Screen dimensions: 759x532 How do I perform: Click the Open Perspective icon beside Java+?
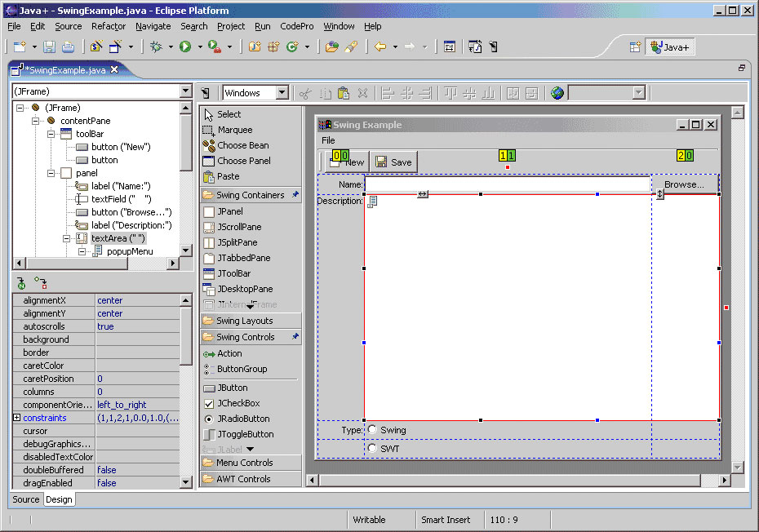pos(635,47)
